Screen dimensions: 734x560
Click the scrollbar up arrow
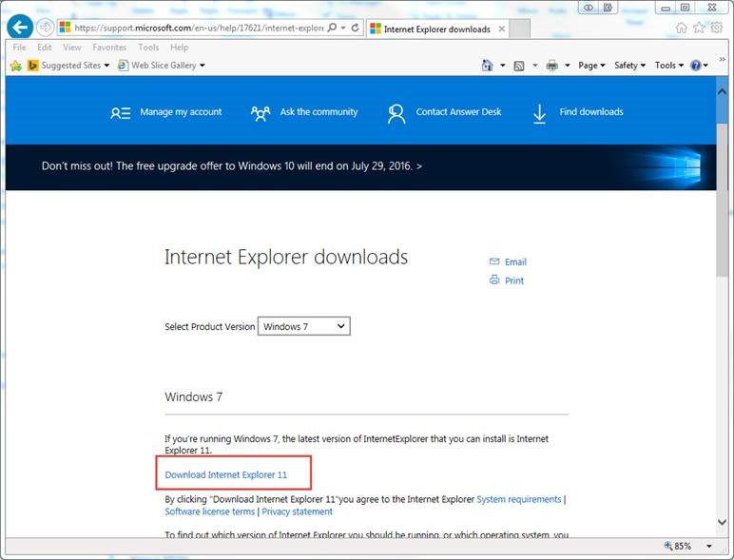coord(722,92)
